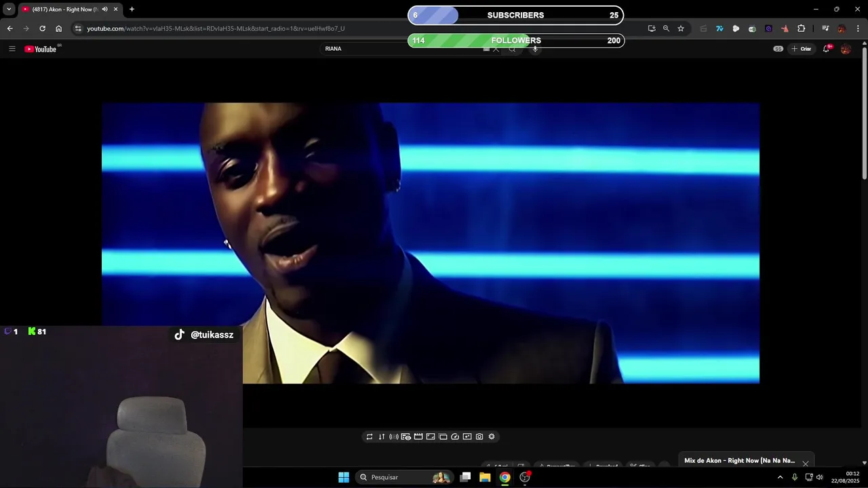Show hidden system tray icons

(780, 477)
